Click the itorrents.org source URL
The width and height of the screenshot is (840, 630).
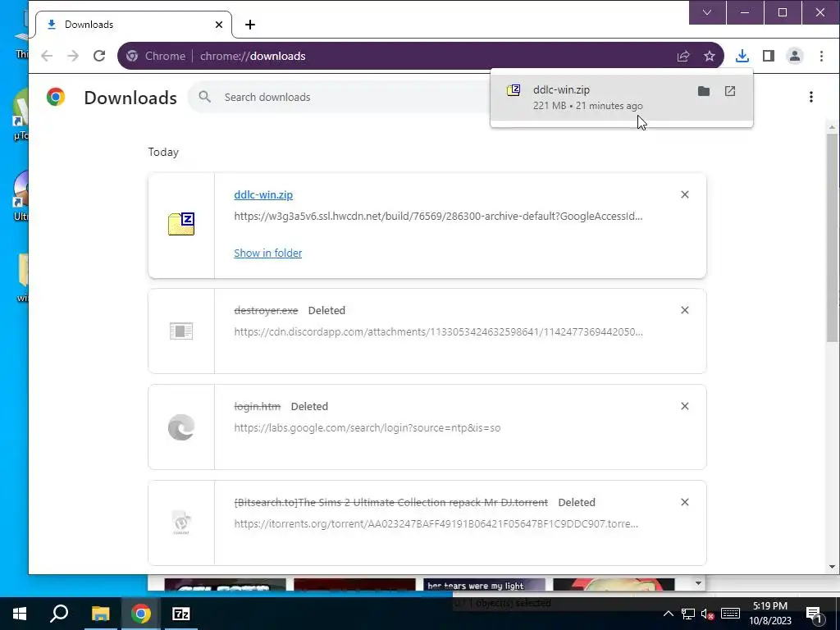point(436,523)
